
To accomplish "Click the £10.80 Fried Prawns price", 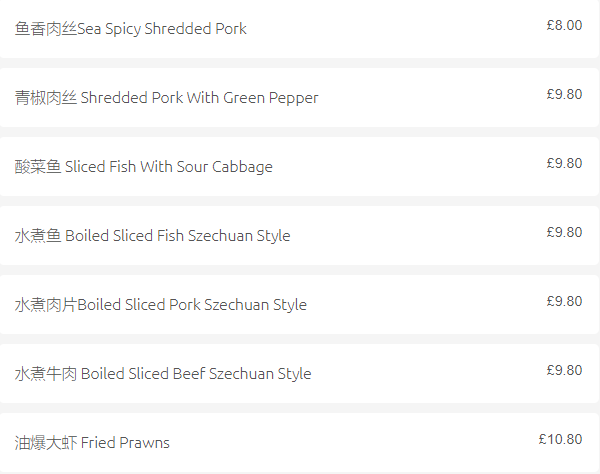I will [560, 439].
